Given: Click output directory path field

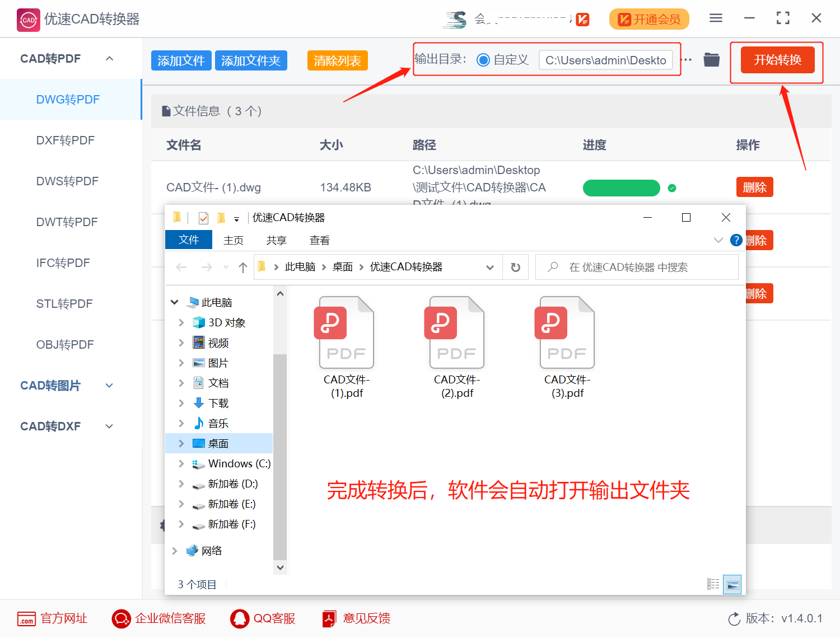Looking at the screenshot, I should click(606, 60).
